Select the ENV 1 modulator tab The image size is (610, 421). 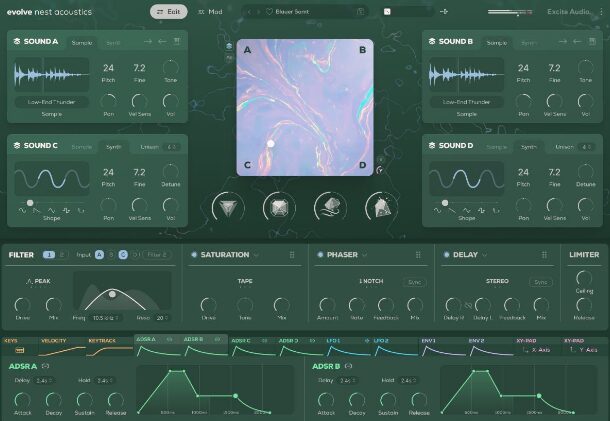(443, 346)
